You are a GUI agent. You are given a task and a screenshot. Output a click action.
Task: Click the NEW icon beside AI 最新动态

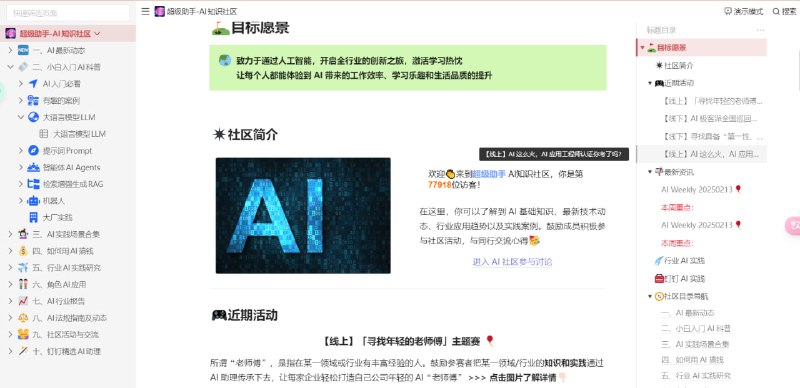[23, 50]
